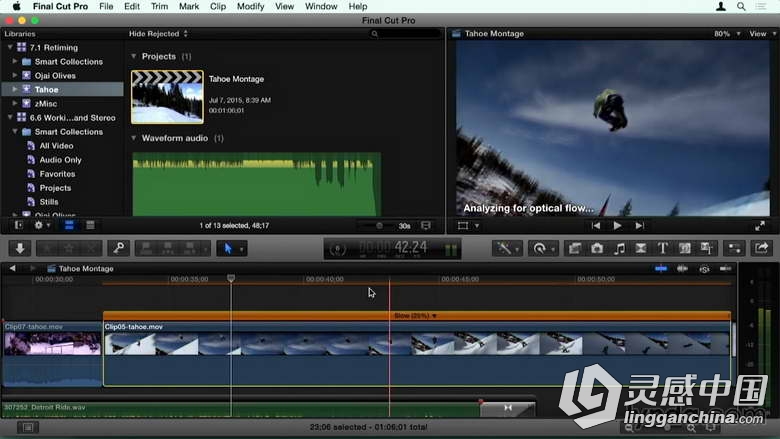The image size is (780, 439).
Task: Adjust the browser clip duration slider
Action: (x=379, y=226)
